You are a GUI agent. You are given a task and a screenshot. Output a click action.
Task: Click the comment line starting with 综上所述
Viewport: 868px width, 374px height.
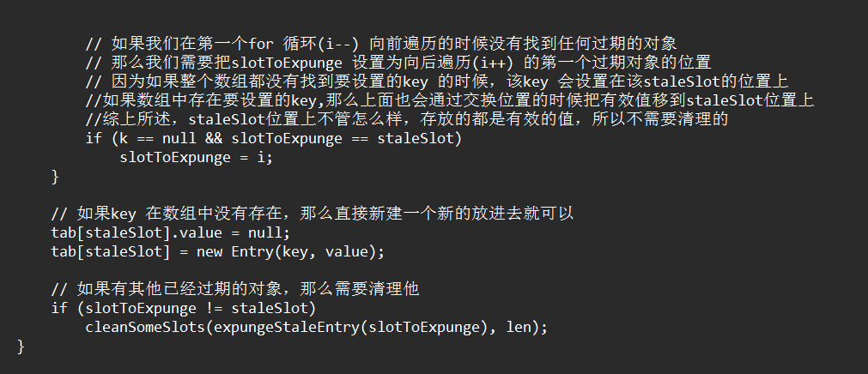(408, 119)
